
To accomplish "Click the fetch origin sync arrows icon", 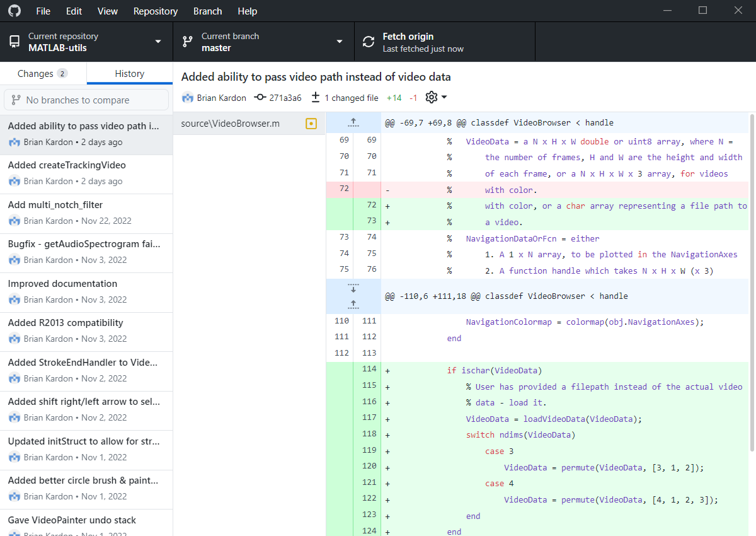I will click(369, 42).
